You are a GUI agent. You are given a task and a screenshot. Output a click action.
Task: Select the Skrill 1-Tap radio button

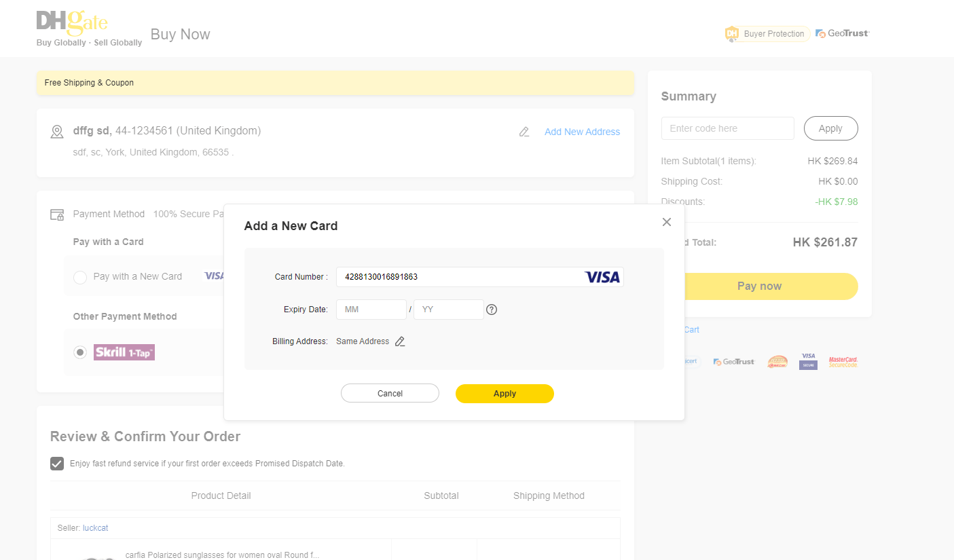(80, 352)
